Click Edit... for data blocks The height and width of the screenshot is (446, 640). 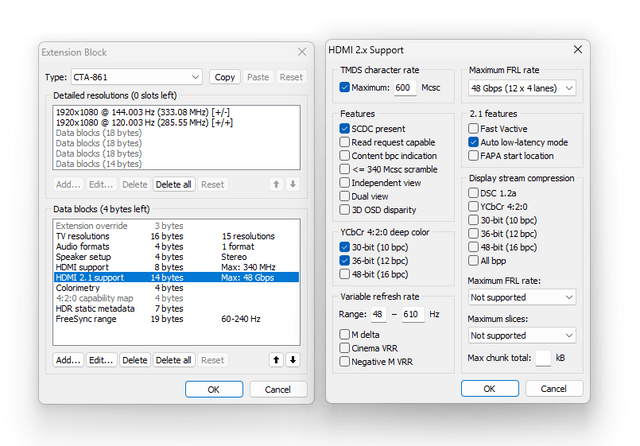(101, 360)
